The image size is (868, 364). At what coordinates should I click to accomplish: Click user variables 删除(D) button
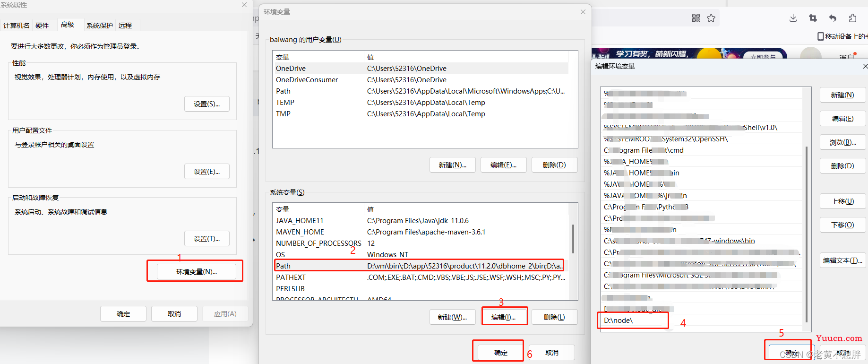click(555, 165)
